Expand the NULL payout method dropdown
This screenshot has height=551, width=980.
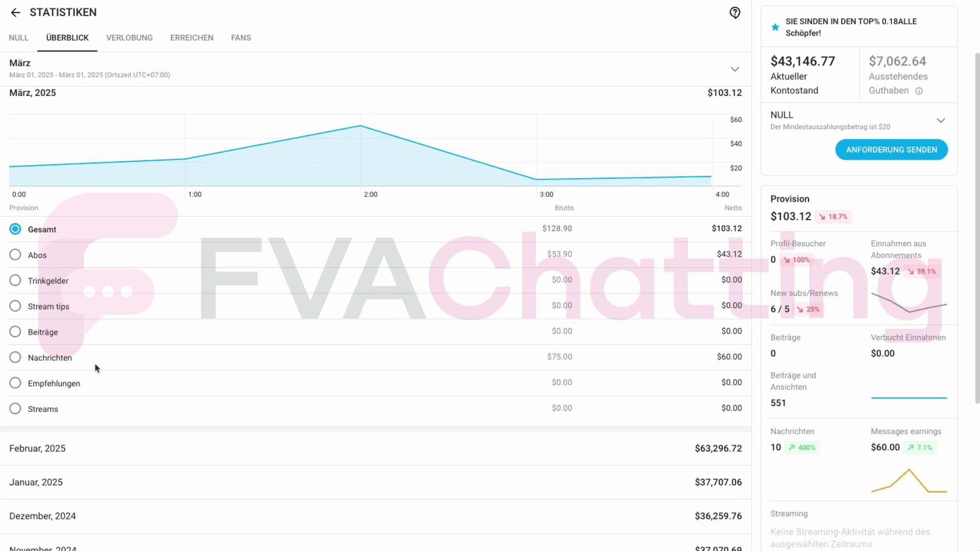tap(941, 120)
